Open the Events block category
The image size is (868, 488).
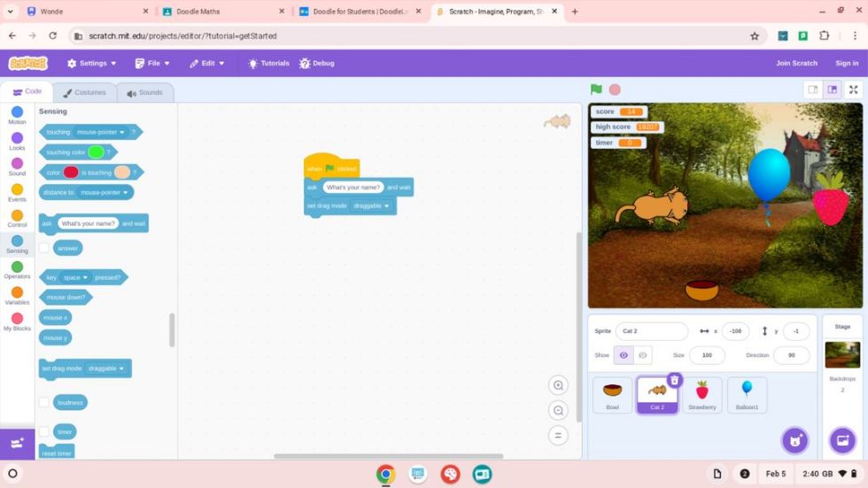tap(17, 192)
